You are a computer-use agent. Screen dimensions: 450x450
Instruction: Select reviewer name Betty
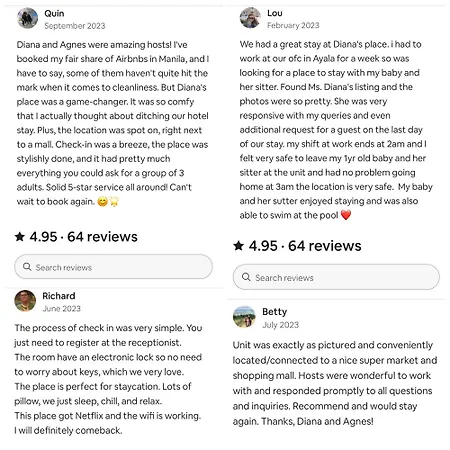pos(274,312)
